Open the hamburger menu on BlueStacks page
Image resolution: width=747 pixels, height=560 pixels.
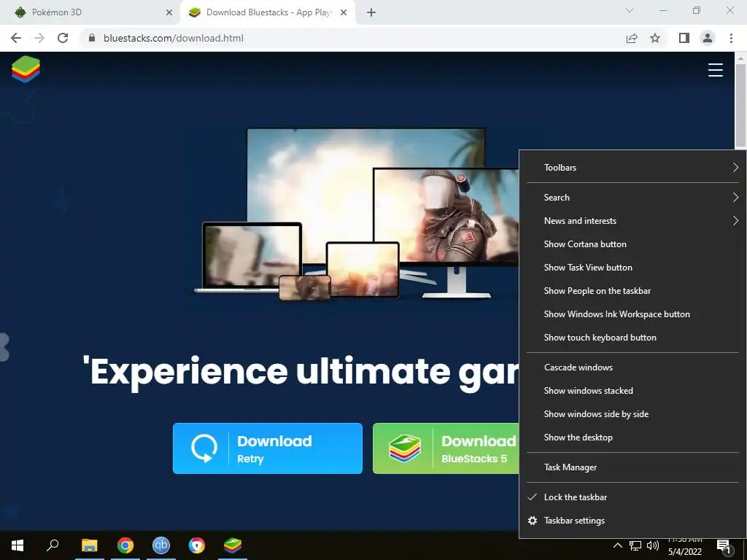click(715, 70)
